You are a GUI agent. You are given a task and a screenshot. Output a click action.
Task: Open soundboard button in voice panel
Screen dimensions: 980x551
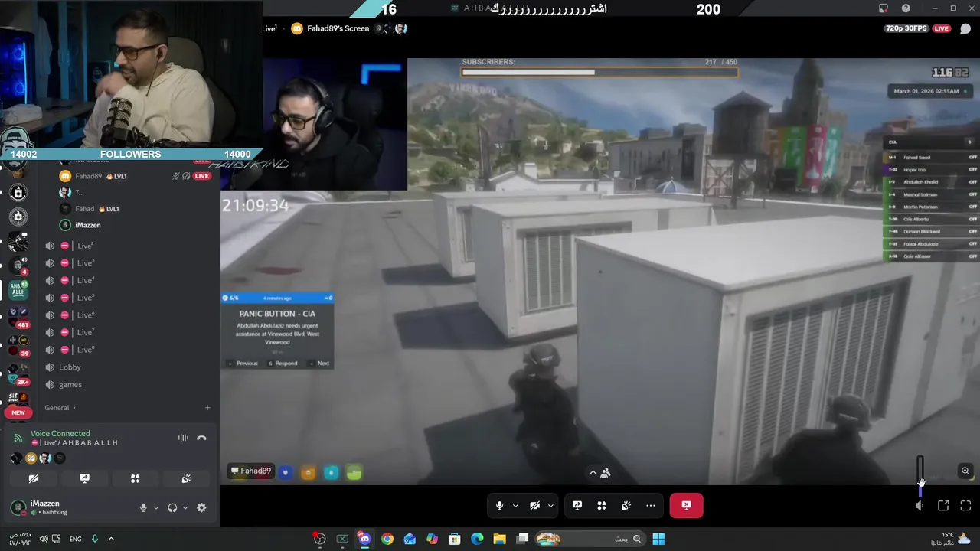(x=186, y=478)
